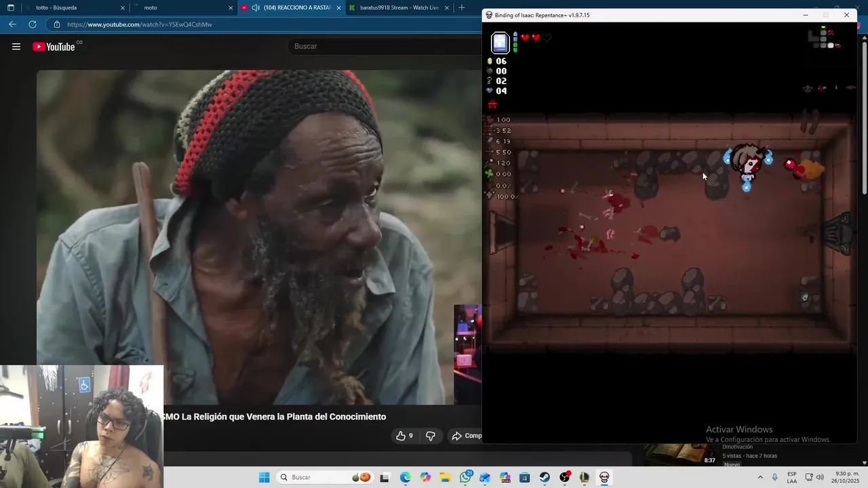The height and width of the screenshot is (488, 868).
Task: Open the tab actions menu icon
Action: 10,7
